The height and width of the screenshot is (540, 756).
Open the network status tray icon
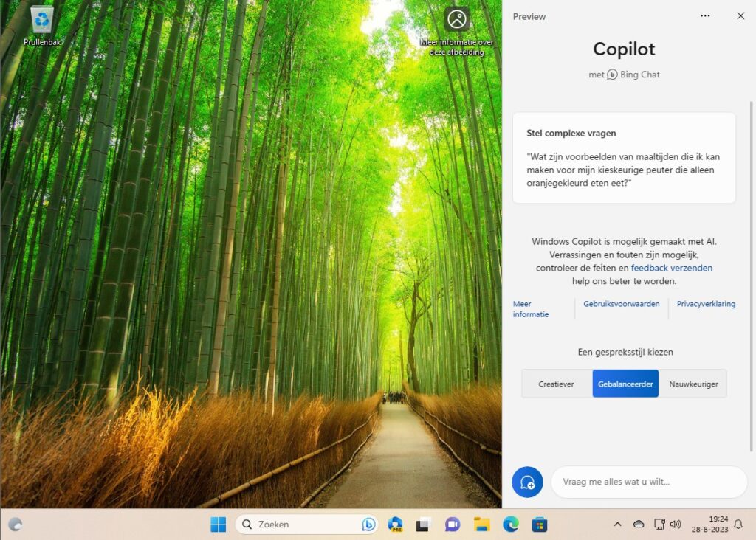pos(659,524)
